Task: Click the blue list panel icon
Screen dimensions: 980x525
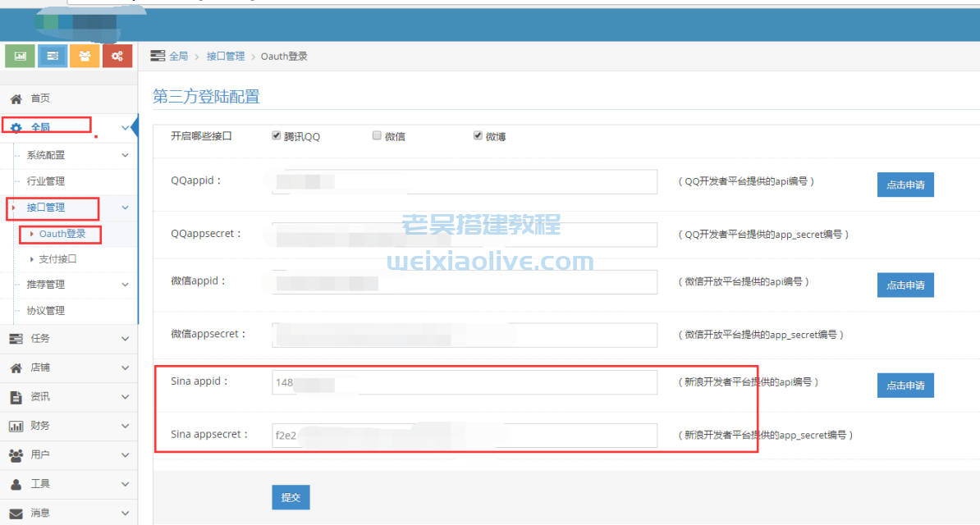Action: (x=52, y=56)
